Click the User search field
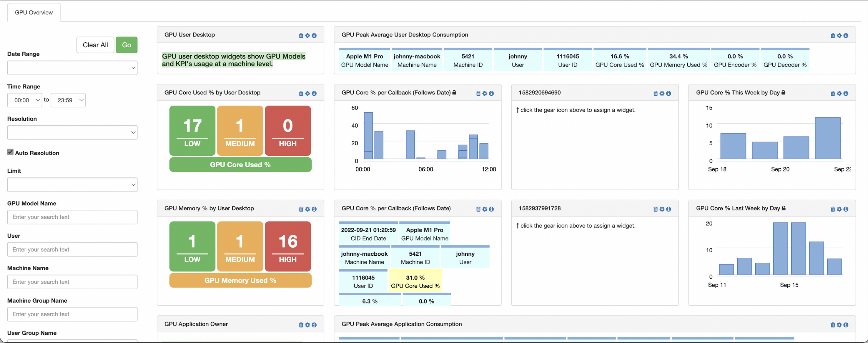The height and width of the screenshot is (343, 868). click(72, 249)
